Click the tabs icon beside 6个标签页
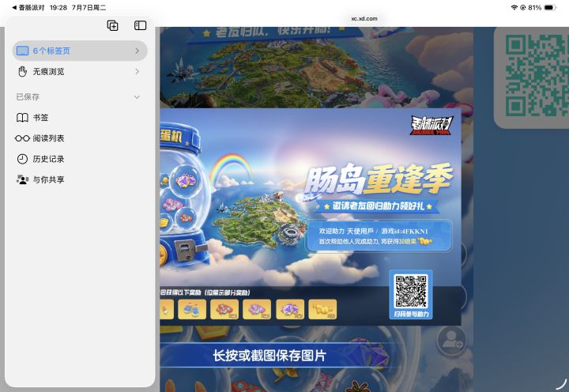This screenshot has width=569, height=392. click(x=22, y=51)
